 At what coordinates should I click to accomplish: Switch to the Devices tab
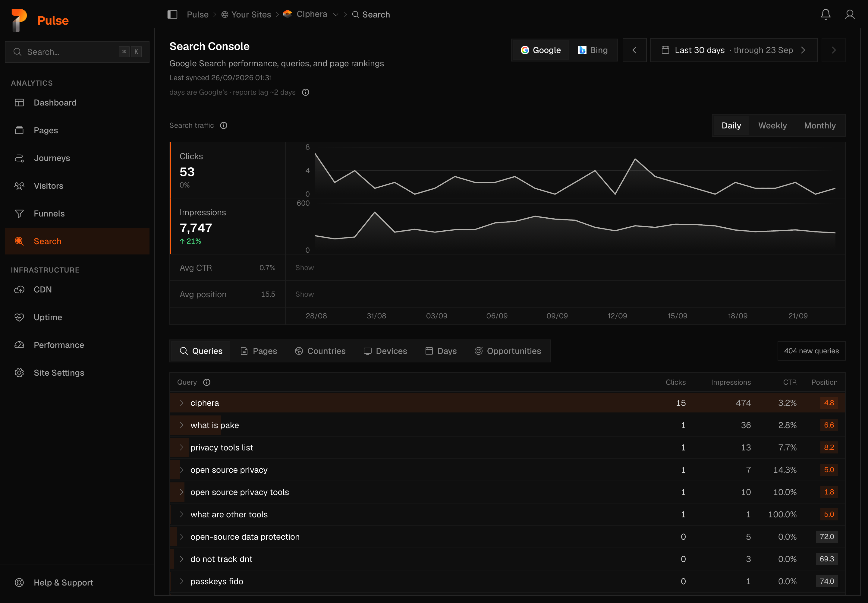pos(385,351)
